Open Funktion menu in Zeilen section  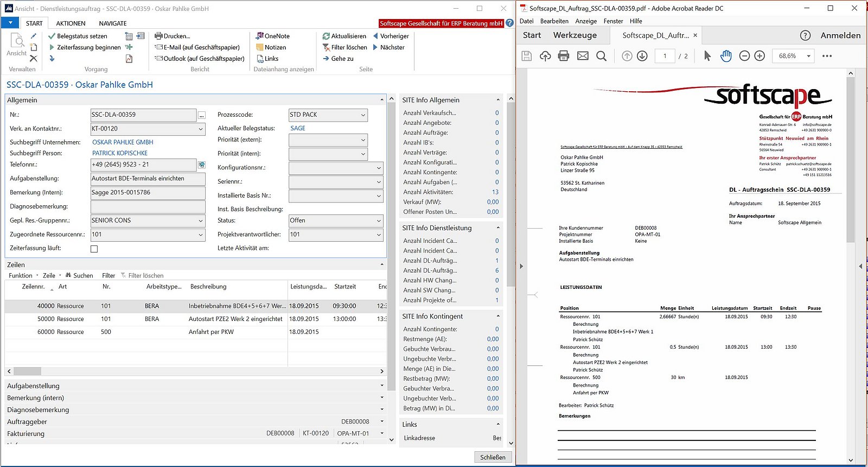(23, 275)
